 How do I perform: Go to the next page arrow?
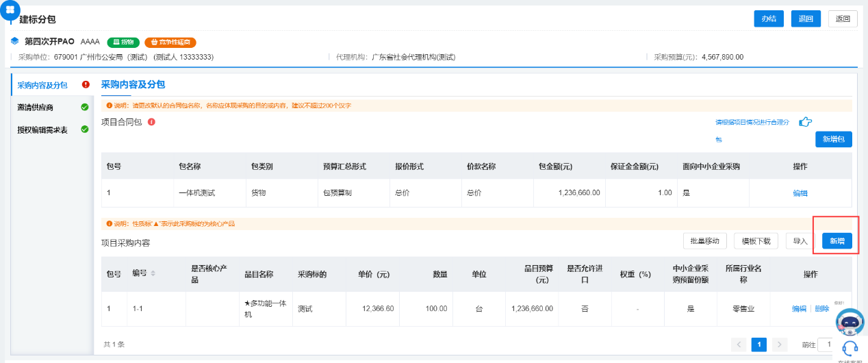click(x=779, y=344)
